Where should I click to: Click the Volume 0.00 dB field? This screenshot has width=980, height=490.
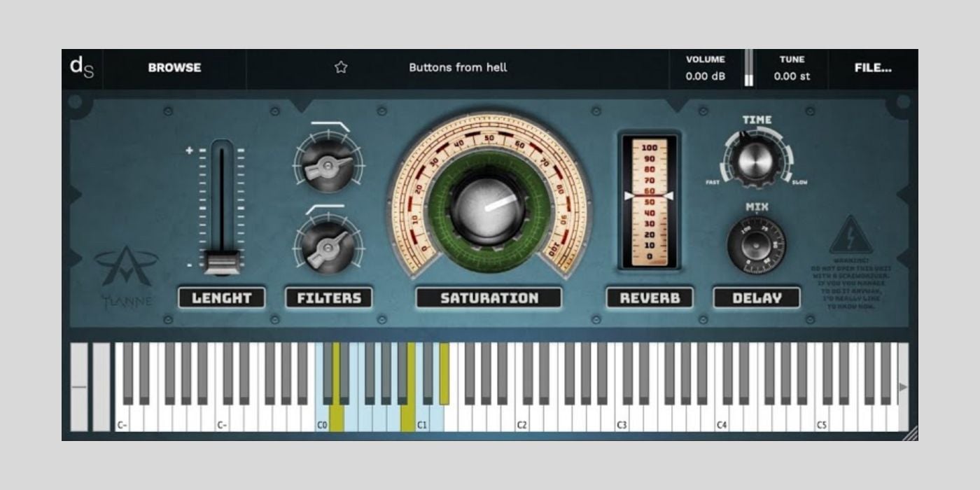pos(705,69)
